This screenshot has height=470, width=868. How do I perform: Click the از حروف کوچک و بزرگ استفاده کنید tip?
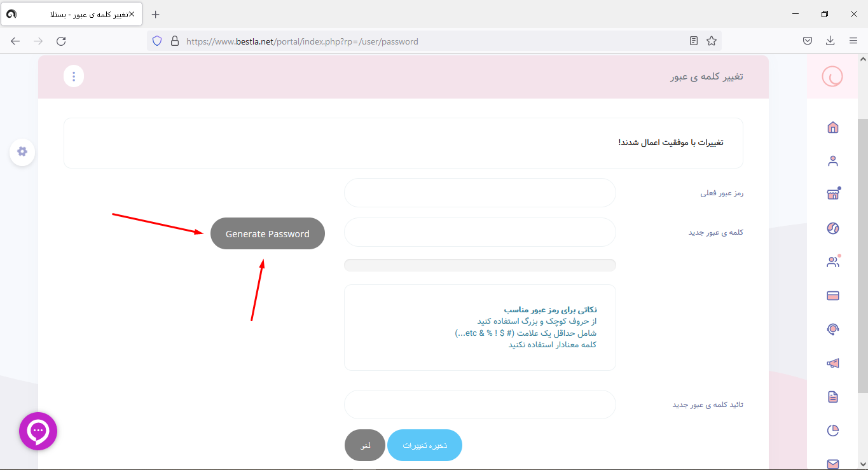click(537, 321)
